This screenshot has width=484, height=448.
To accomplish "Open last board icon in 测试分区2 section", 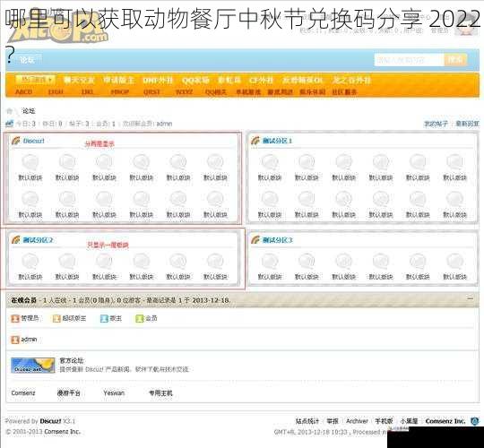I will pos(215,262).
